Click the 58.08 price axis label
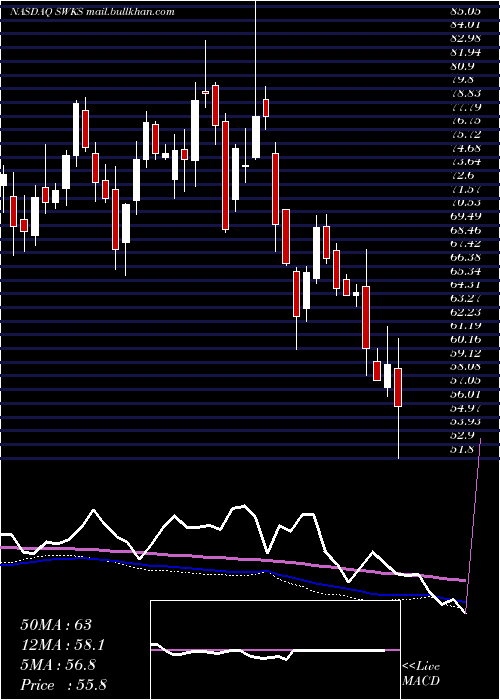The height and width of the screenshot is (700, 500). [x=466, y=369]
